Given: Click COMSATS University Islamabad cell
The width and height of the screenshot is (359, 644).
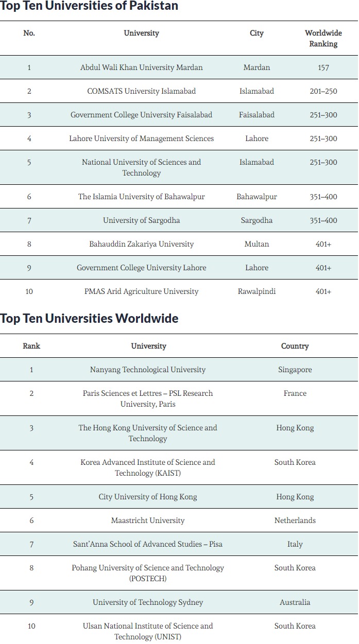Looking at the screenshot, I should 142,91.
